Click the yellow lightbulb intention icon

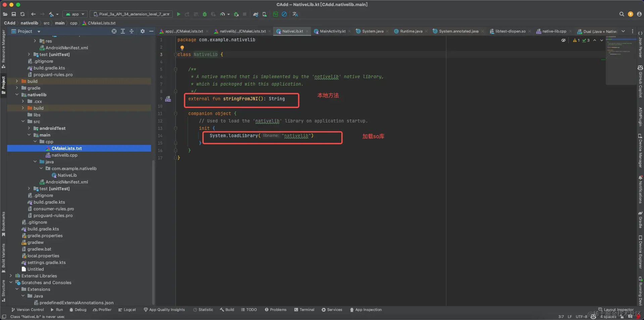click(x=182, y=48)
